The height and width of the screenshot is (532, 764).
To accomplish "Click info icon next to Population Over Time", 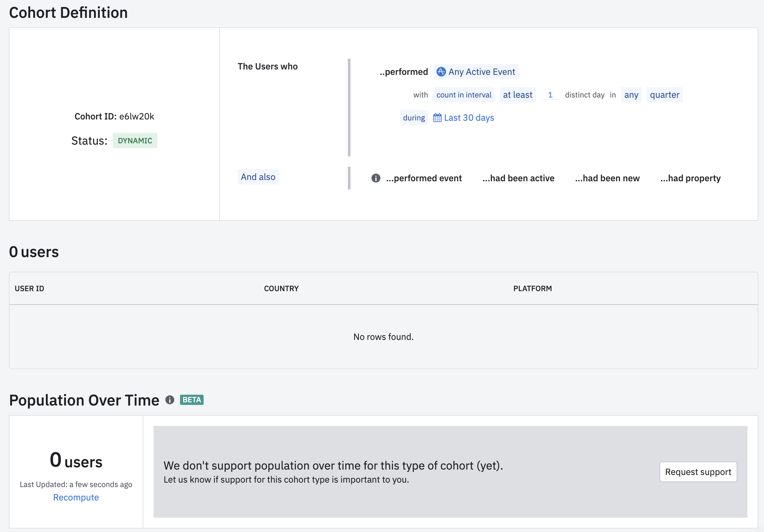I will [x=170, y=400].
